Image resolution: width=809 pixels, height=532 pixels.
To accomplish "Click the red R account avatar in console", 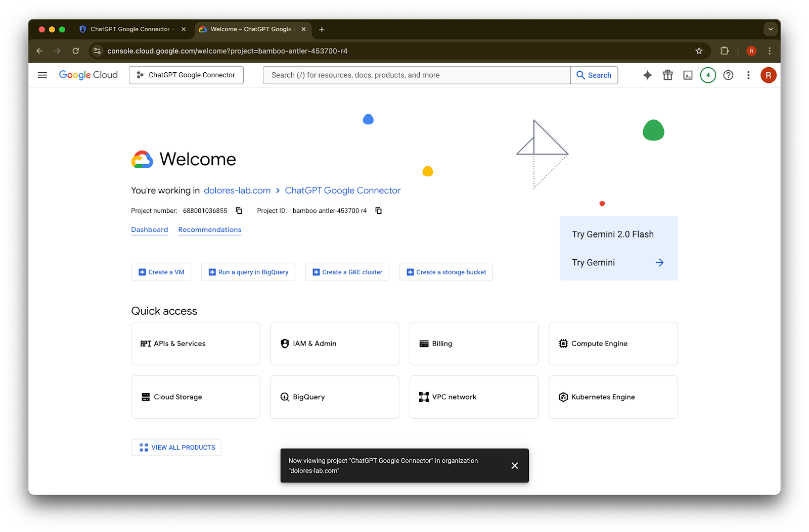I will pos(769,75).
